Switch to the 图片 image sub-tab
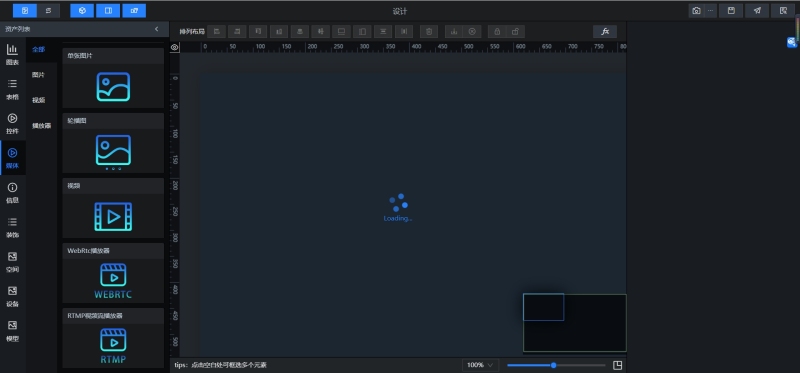This screenshot has width=800, height=373. click(x=38, y=75)
